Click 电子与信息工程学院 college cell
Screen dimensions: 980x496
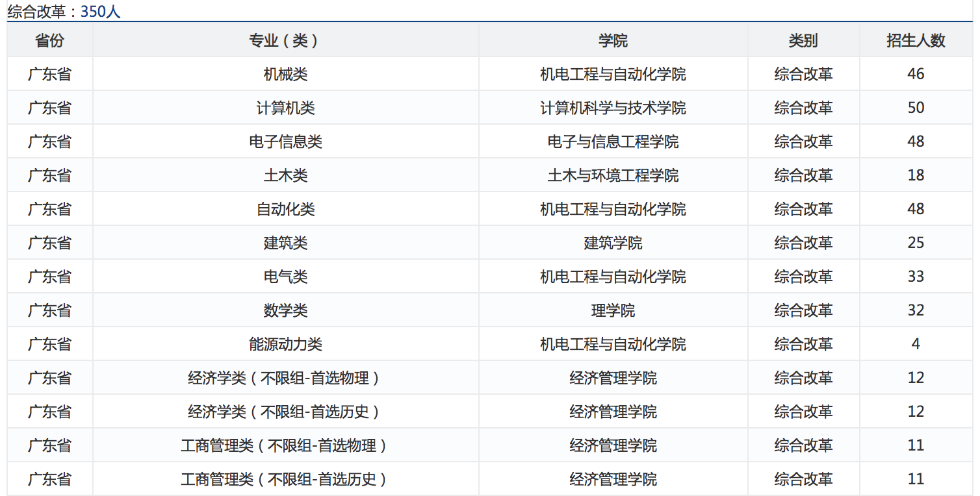[x=613, y=142]
